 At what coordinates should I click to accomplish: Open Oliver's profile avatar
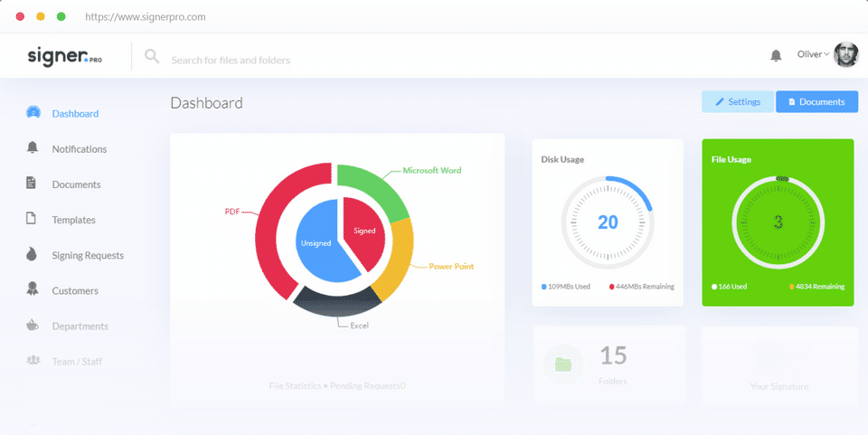tap(846, 54)
